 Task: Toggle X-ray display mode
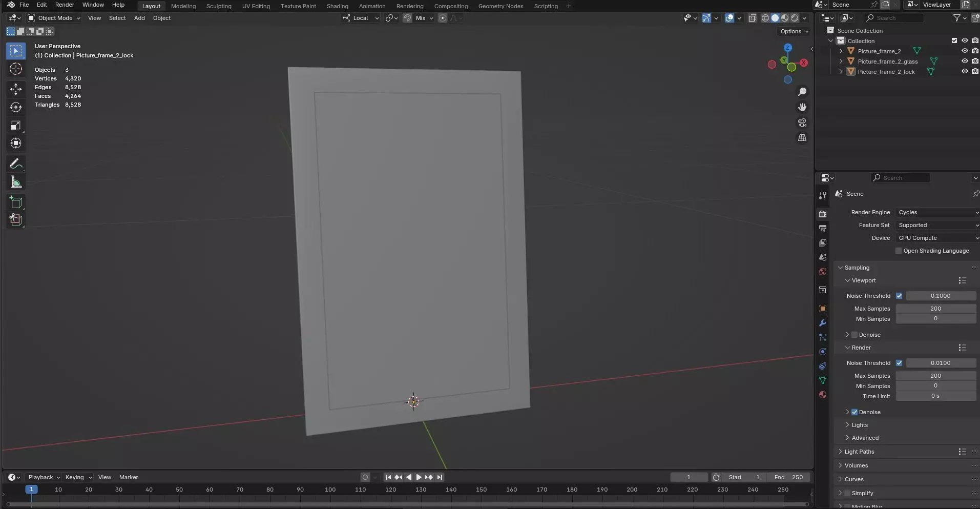[x=752, y=18]
